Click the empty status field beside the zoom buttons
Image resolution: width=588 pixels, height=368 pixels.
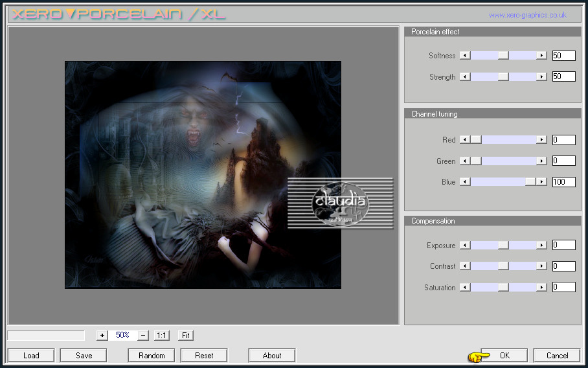tap(46, 336)
